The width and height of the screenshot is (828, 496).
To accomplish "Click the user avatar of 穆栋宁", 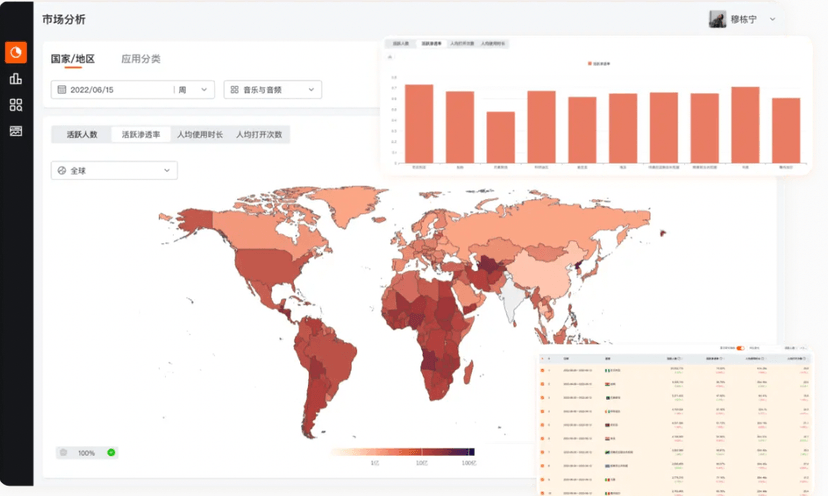I will 717,19.
